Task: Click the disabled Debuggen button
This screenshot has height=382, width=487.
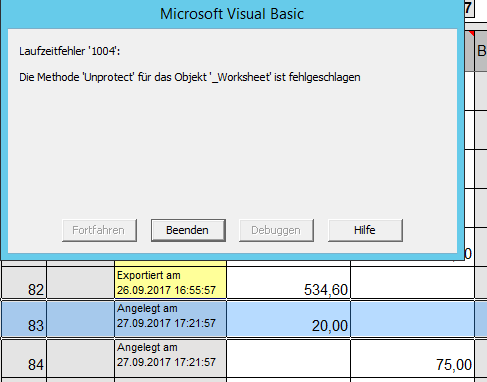Action: pyautogui.click(x=276, y=230)
